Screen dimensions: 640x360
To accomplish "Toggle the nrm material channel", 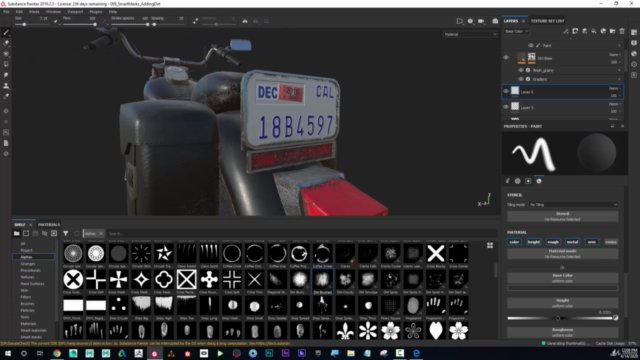I will click(x=592, y=242).
